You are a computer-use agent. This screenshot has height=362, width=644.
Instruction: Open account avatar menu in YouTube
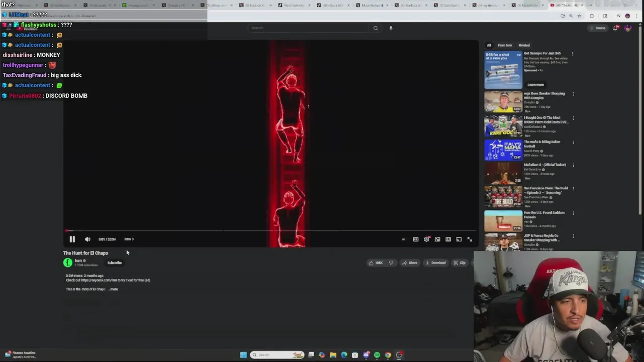click(628, 28)
